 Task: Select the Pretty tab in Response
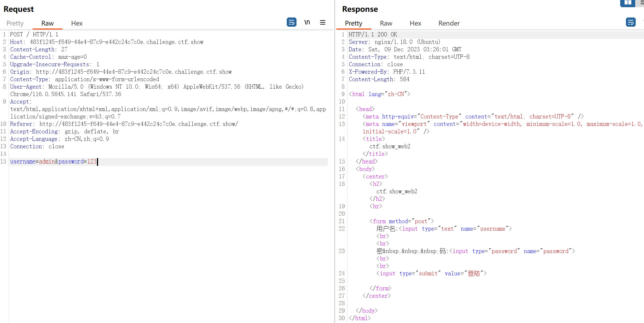click(353, 23)
